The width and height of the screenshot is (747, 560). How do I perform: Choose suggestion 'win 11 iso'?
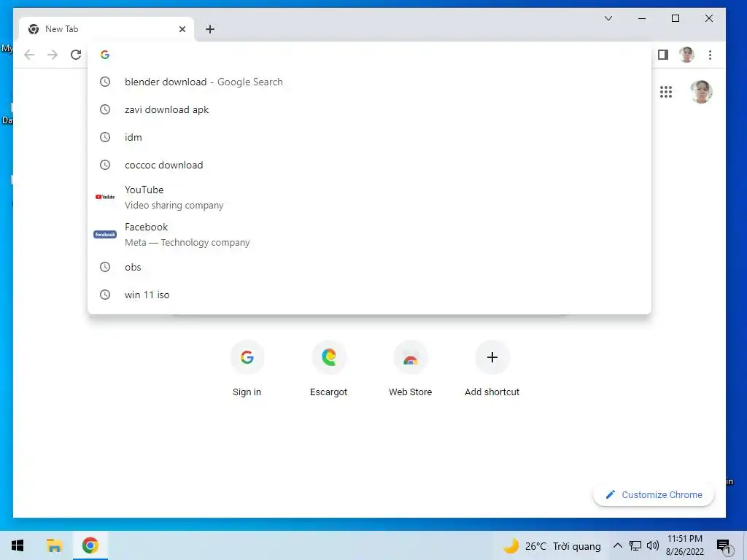[x=369, y=295]
